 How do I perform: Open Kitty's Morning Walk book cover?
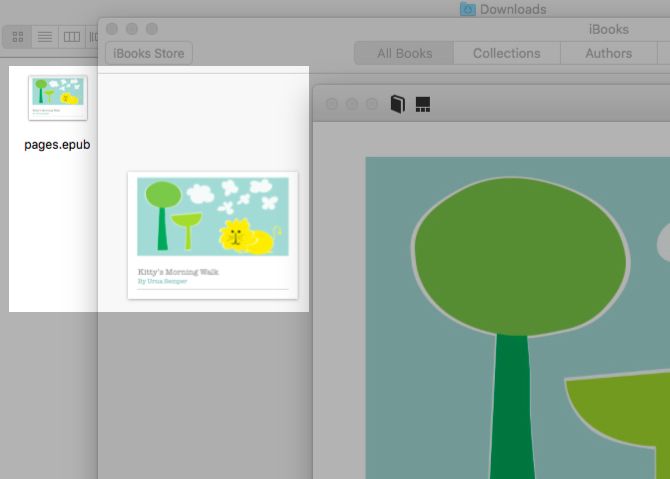tap(213, 235)
